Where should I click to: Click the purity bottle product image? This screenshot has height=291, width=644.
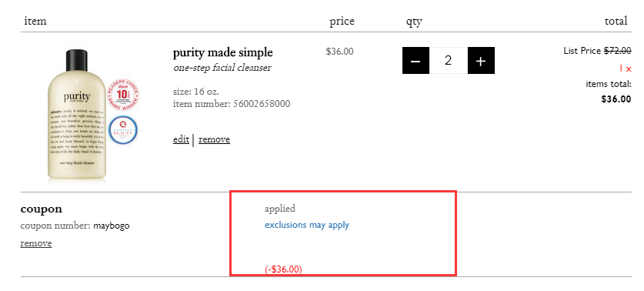coord(77,114)
